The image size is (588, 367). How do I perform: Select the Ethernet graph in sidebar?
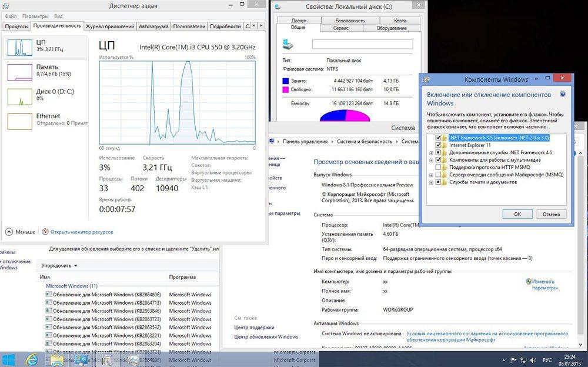coord(19,121)
